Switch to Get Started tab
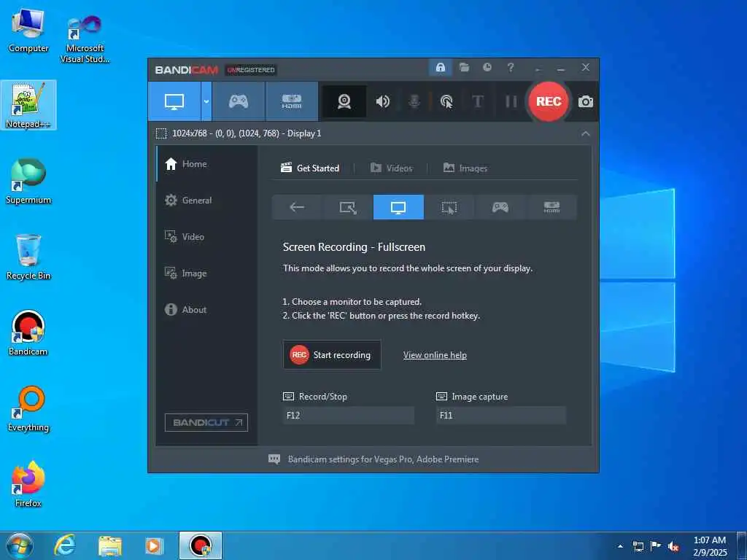The image size is (747, 560). (x=310, y=168)
